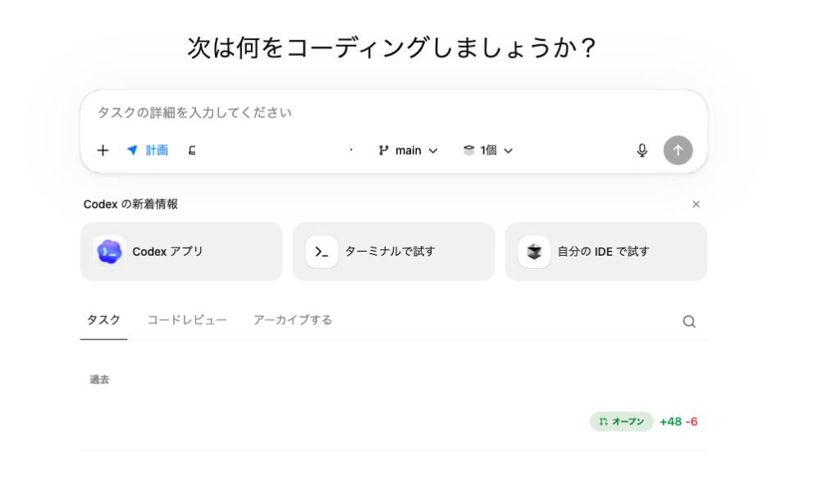
Task: Expand the 1個 version count dropdown
Action: [x=488, y=150]
